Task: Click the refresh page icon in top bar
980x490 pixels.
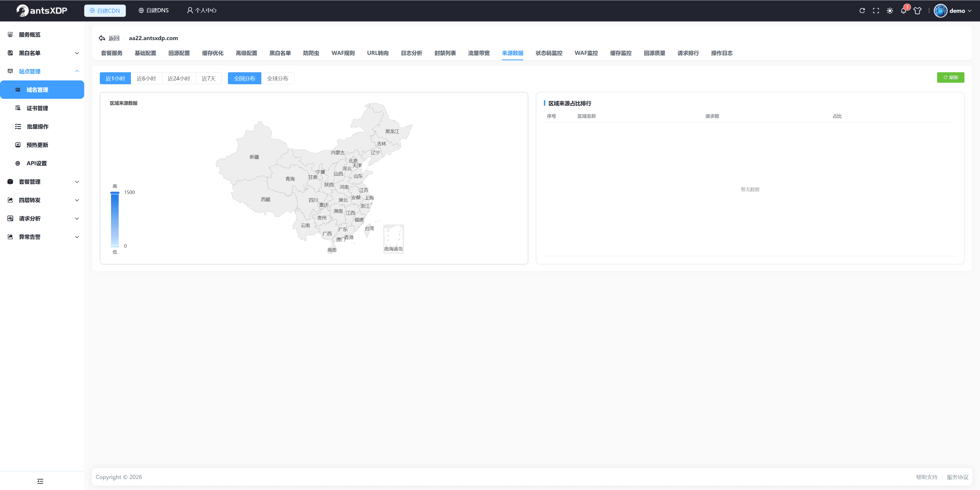Action: tap(862, 11)
